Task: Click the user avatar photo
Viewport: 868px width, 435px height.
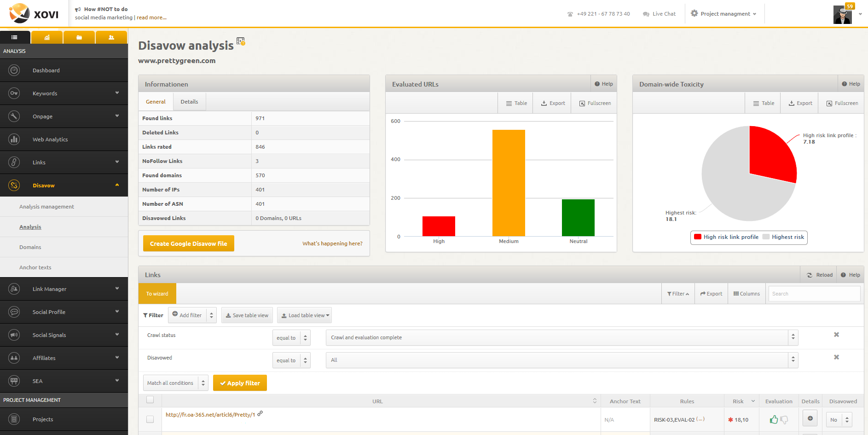Action: coord(843,14)
